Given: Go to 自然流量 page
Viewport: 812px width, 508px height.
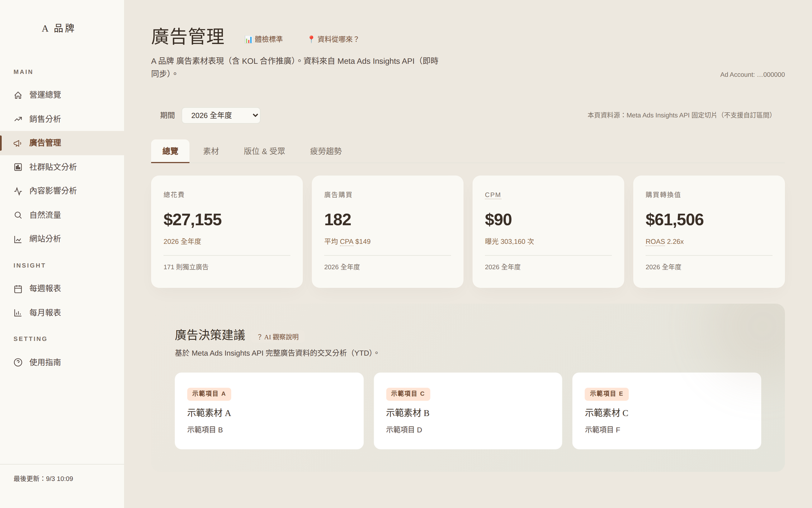Looking at the screenshot, I should [x=62, y=215].
